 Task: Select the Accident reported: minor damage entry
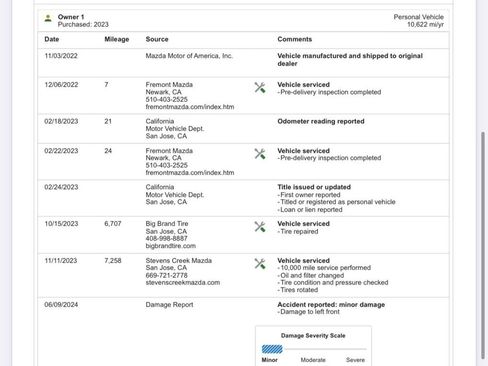tap(331, 305)
